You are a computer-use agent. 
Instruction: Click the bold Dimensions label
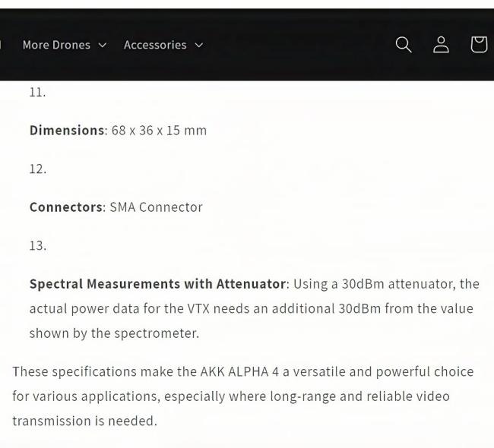point(67,130)
